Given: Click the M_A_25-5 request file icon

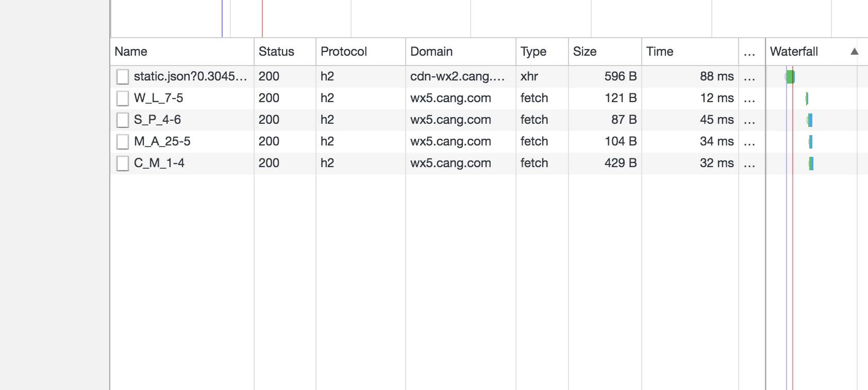Looking at the screenshot, I should tap(123, 142).
